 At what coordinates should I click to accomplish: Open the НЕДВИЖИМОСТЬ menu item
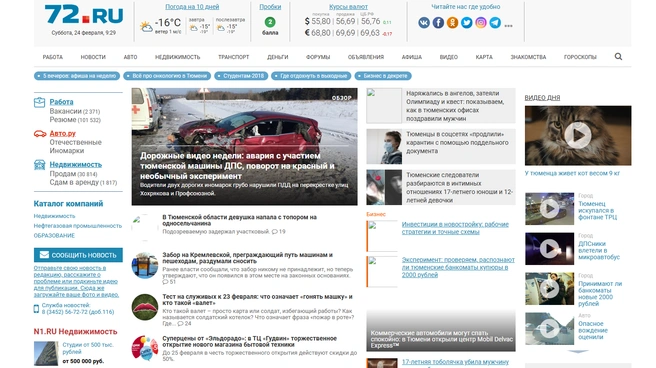[177, 57]
